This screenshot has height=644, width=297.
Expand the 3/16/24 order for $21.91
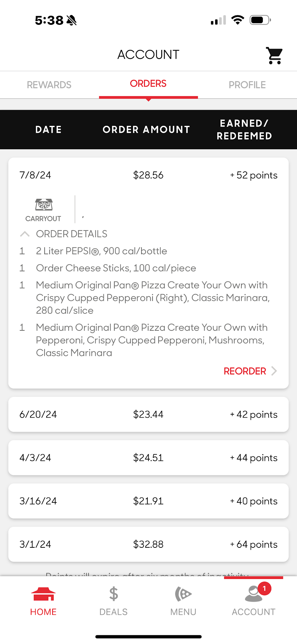pyautogui.click(x=148, y=501)
